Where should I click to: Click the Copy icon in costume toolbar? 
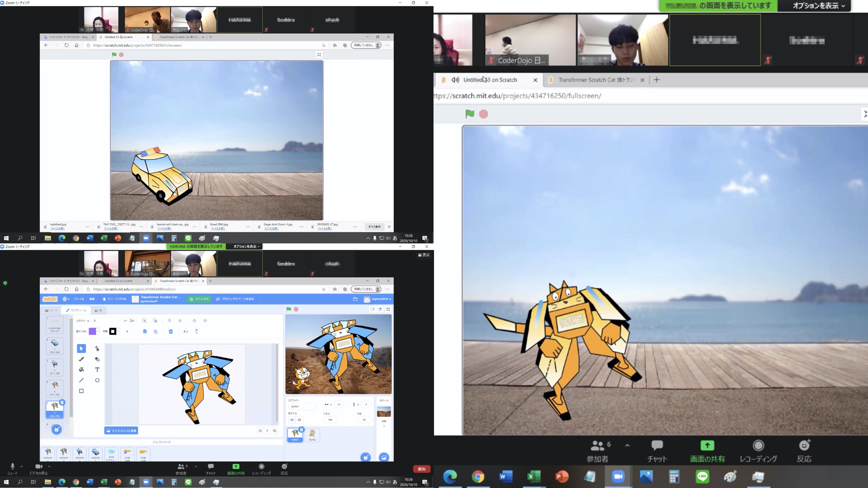145,331
